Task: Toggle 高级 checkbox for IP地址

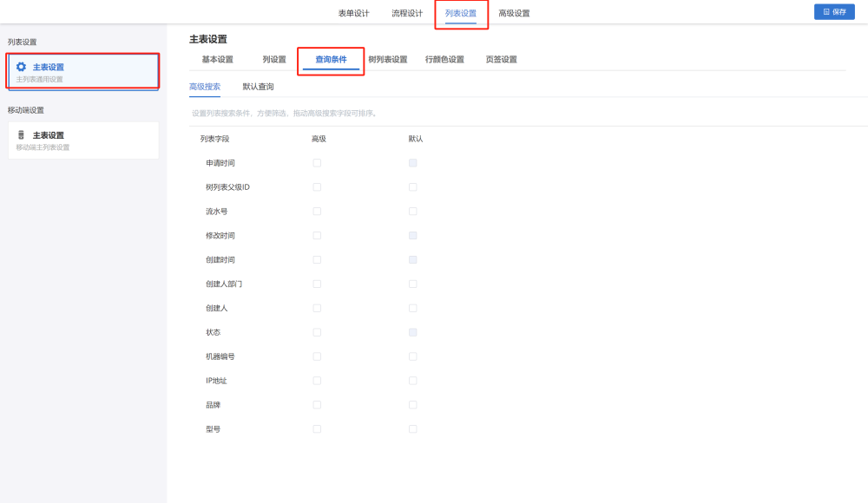Action: (317, 381)
